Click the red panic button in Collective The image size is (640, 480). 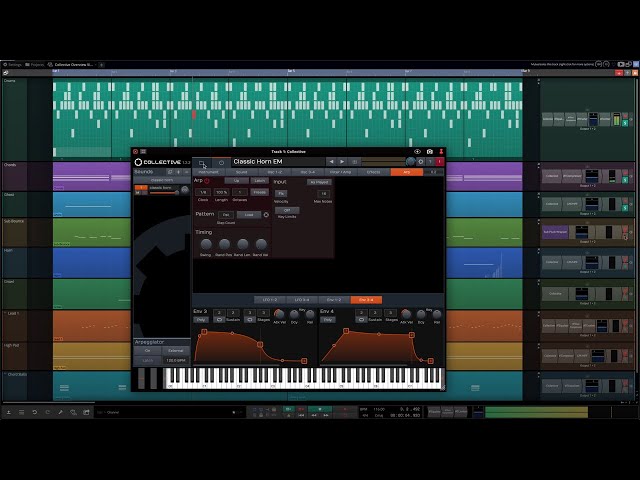pyautogui.click(x=440, y=162)
